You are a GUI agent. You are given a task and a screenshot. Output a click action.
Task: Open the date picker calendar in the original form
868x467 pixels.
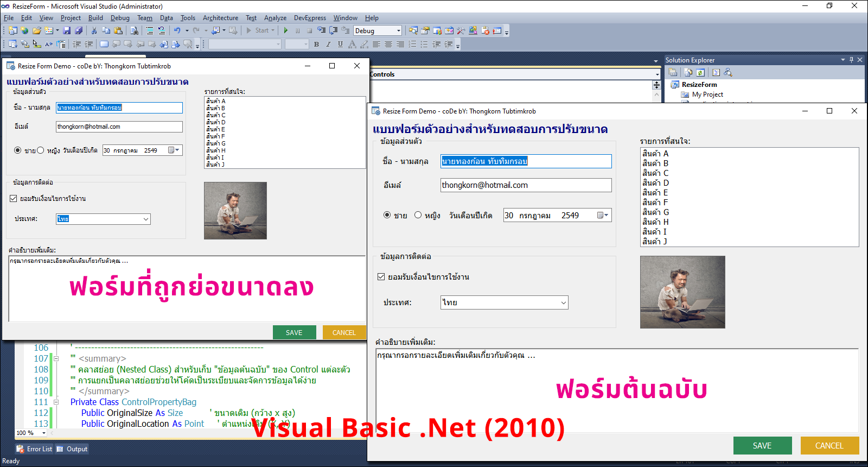603,216
